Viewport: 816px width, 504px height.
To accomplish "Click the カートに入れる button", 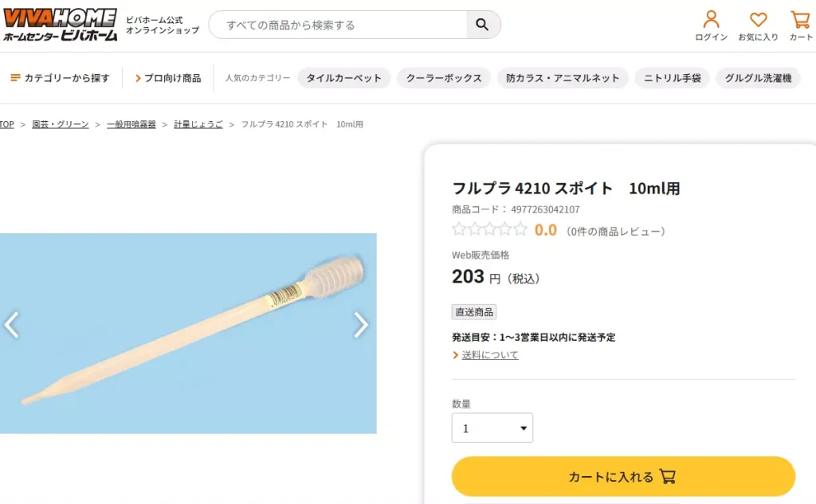I will [x=623, y=476].
